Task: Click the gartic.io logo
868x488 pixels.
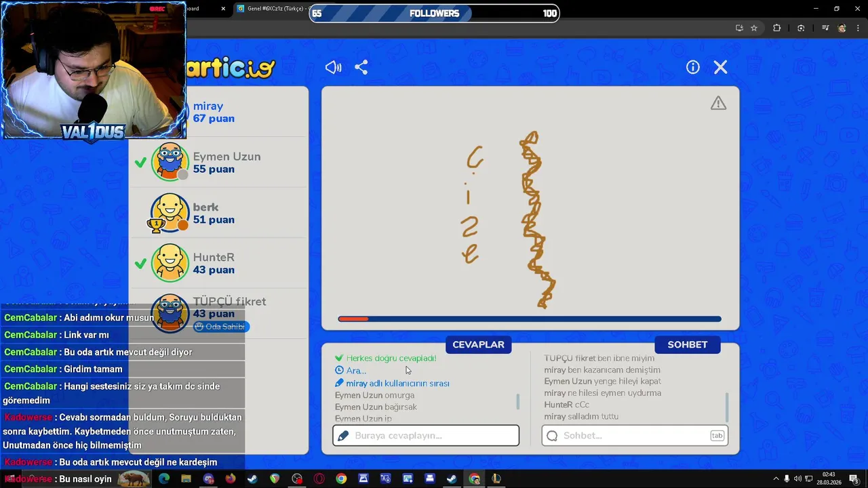Action: click(231, 67)
